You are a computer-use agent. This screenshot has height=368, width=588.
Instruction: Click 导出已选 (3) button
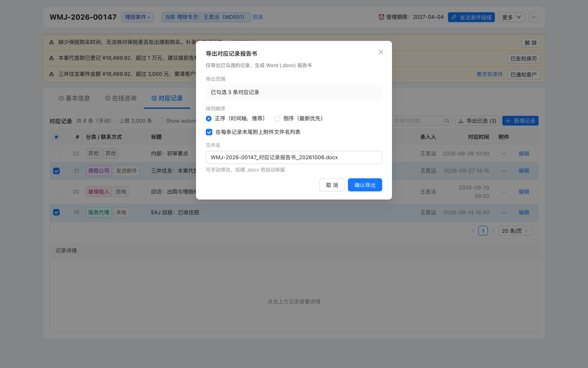tap(477, 121)
